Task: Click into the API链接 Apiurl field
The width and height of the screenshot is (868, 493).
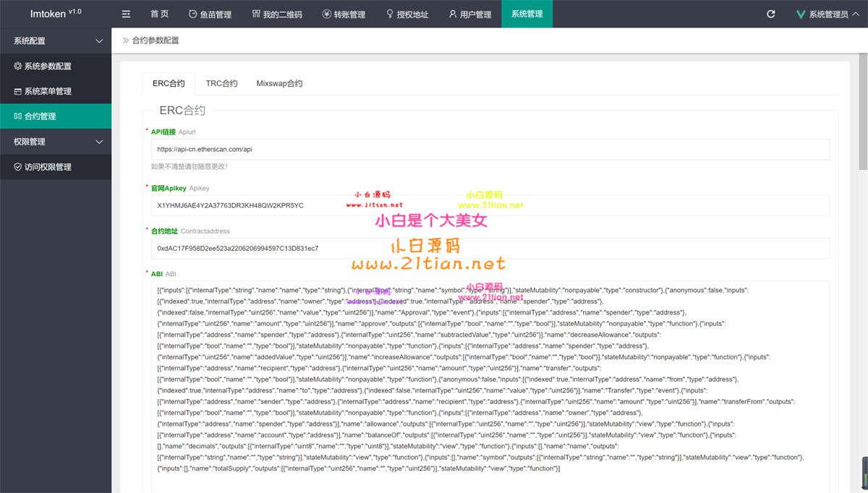Action: click(490, 150)
